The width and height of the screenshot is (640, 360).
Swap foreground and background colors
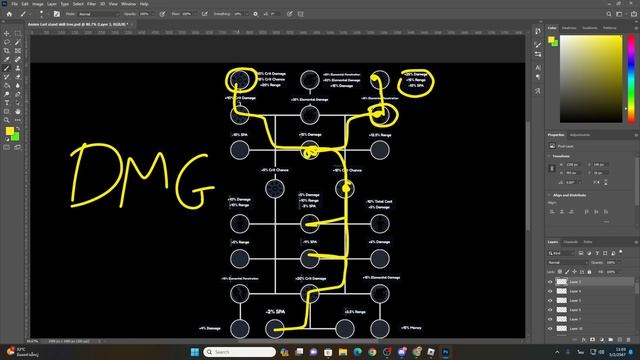coord(18,129)
